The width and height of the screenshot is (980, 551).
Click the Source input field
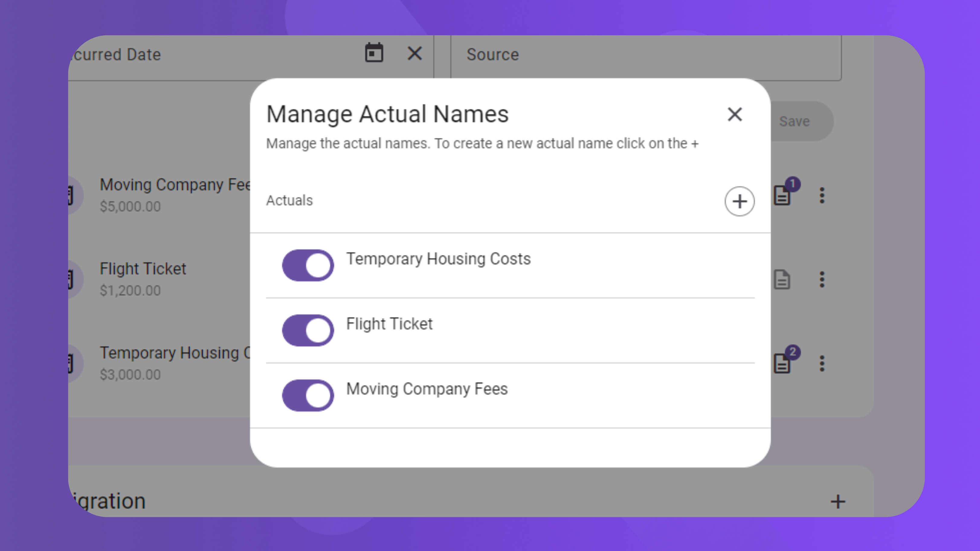(646, 57)
